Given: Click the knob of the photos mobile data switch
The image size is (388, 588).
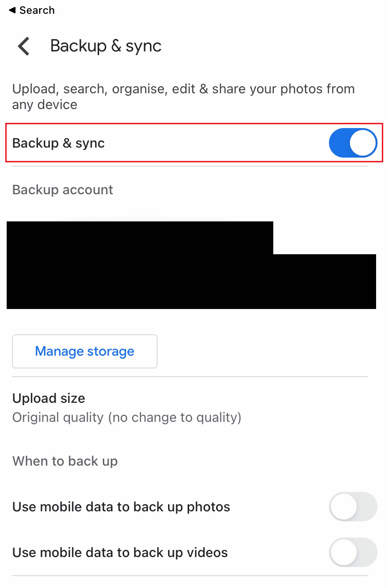Looking at the screenshot, I should [343, 507].
